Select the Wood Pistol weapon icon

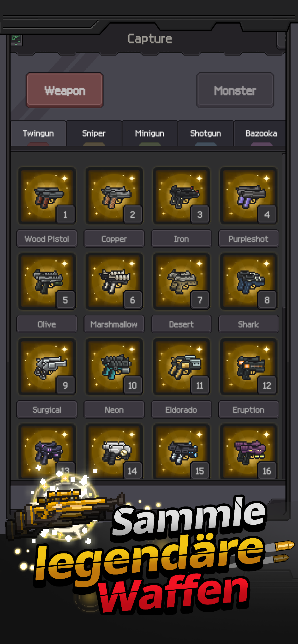47,196
